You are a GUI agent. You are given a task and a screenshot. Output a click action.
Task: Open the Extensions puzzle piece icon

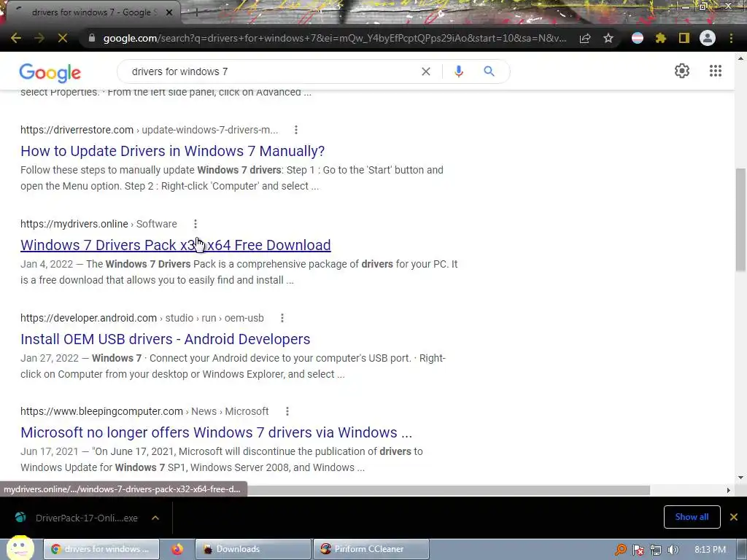[661, 38]
